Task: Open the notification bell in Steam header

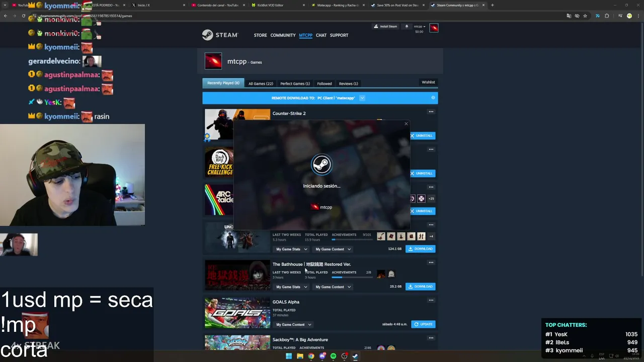Action: [407, 26]
